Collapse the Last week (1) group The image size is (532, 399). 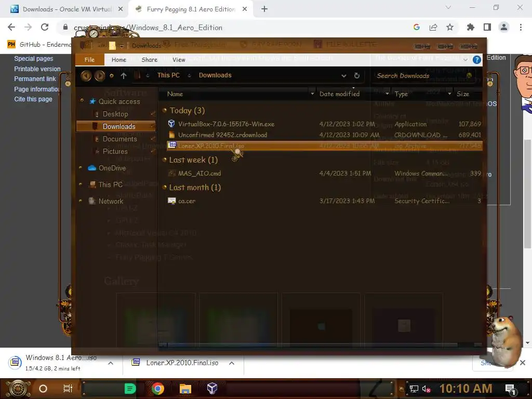165,160
